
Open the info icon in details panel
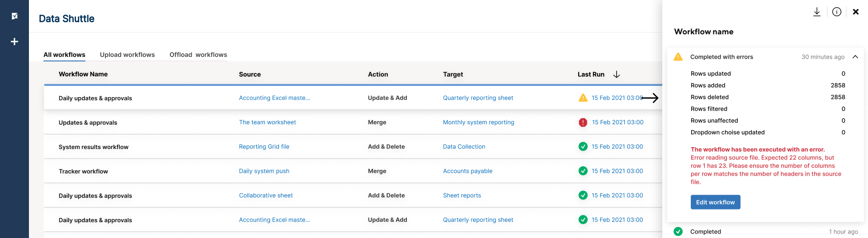pyautogui.click(x=837, y=12)
